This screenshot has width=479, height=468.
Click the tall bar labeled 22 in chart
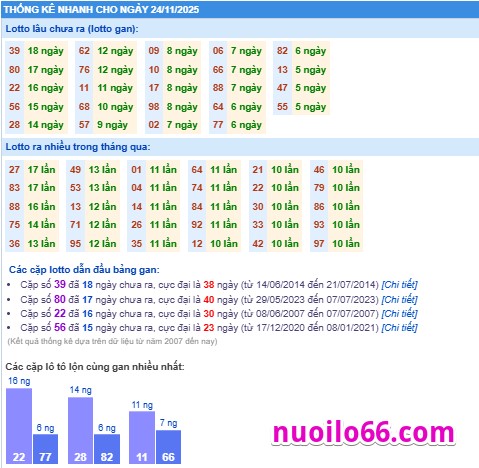pos(19,426)
